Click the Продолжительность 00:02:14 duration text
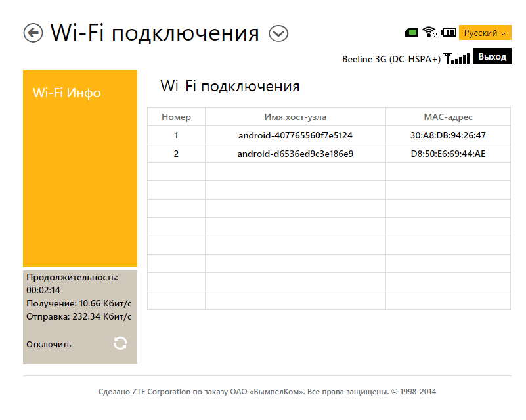The height and width of the screenshot is (420, 526). point(72,283)
